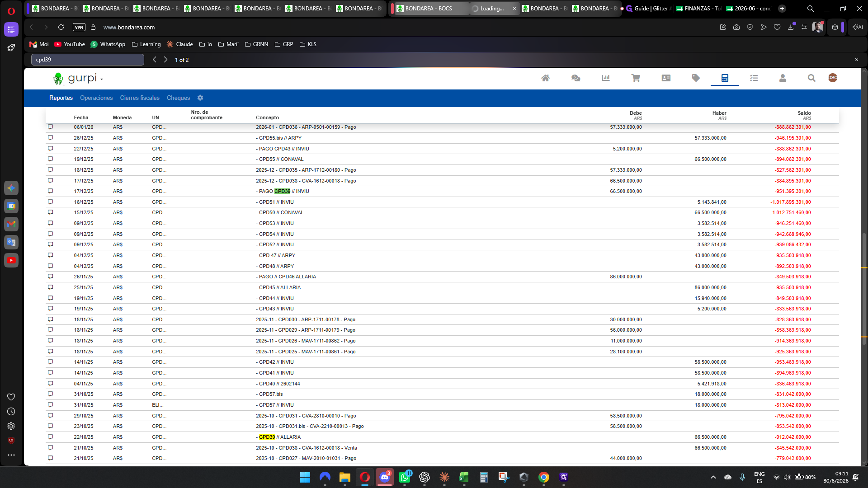868x488 pixels.
Task: Click the cpd39 find-in-page field
Action: [x=88, y=60]
